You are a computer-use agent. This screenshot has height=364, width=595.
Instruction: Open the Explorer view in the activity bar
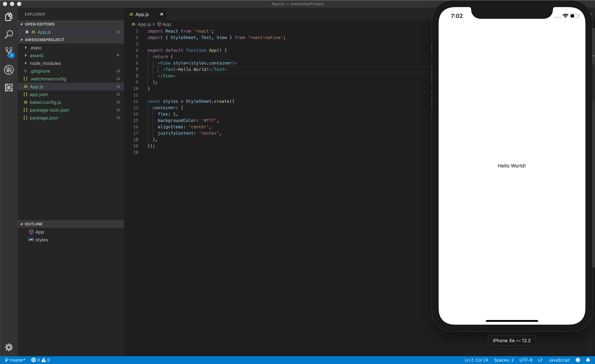pyautogui.click(x=9, y=17)
